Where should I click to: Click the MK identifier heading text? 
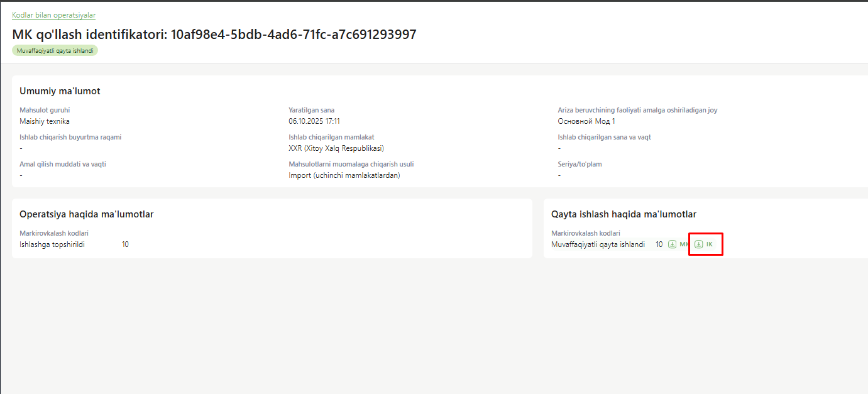[x=214, y=35]
